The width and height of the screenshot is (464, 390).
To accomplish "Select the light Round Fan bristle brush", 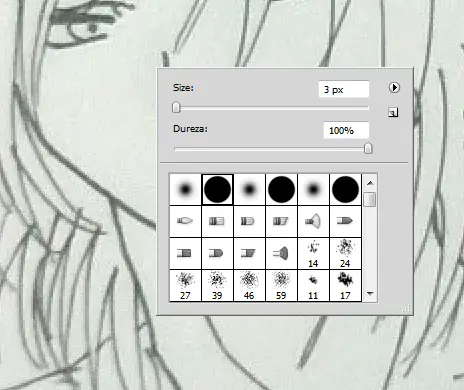I will click(x=313, y=221).
